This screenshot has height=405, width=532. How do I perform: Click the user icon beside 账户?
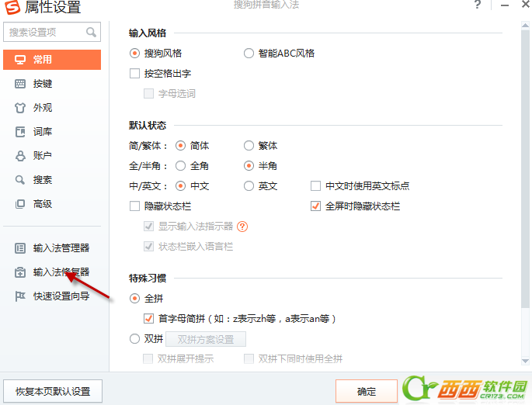(x=20, y=156)
